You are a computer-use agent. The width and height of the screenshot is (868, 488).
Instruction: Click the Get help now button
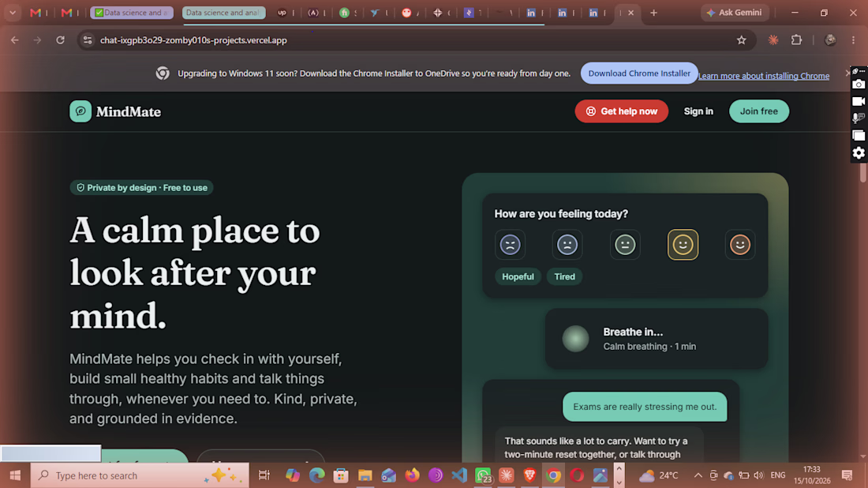(622, 111)
